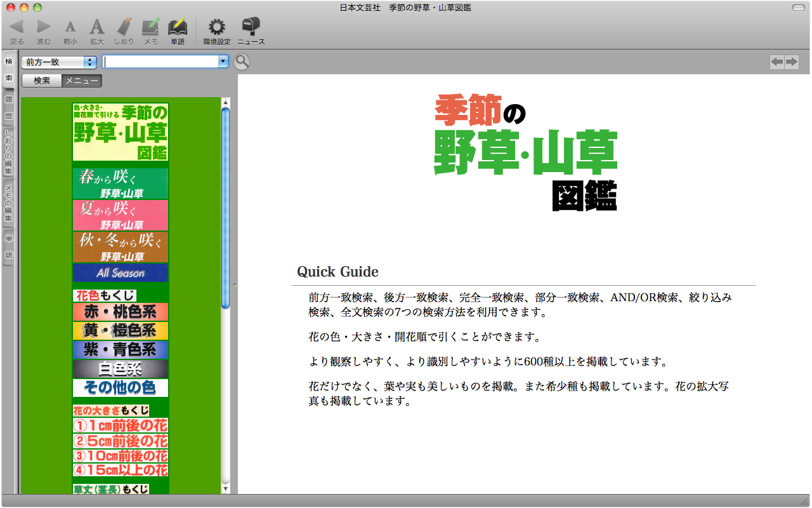Open 春から咲く 野草・山草 section
The width and height of the screenshot is (812, 508).
121,184
